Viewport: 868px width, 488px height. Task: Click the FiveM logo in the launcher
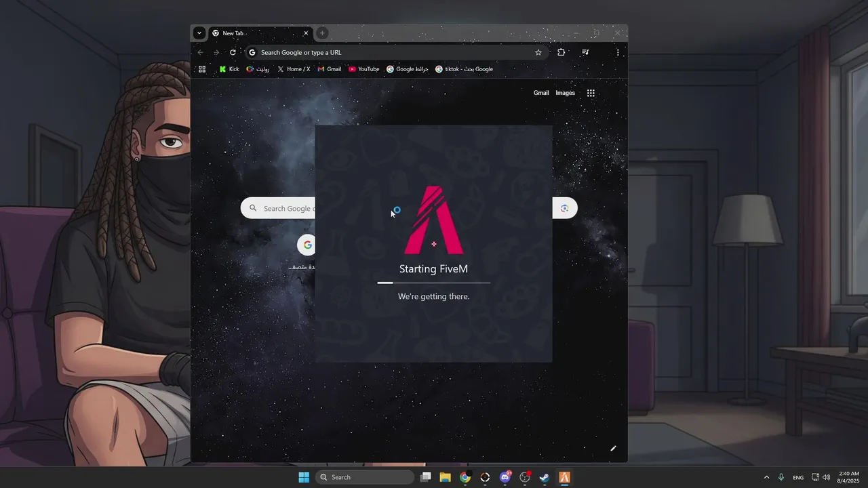coord(434,220)
